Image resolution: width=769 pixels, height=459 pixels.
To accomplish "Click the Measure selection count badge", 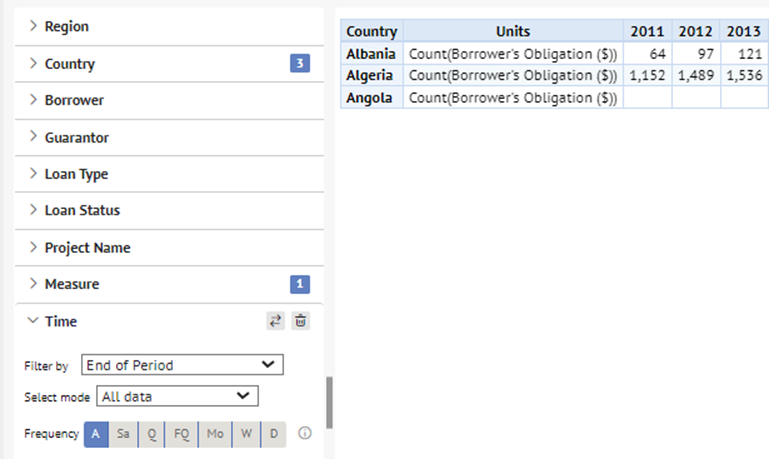I will click(300, 284).
